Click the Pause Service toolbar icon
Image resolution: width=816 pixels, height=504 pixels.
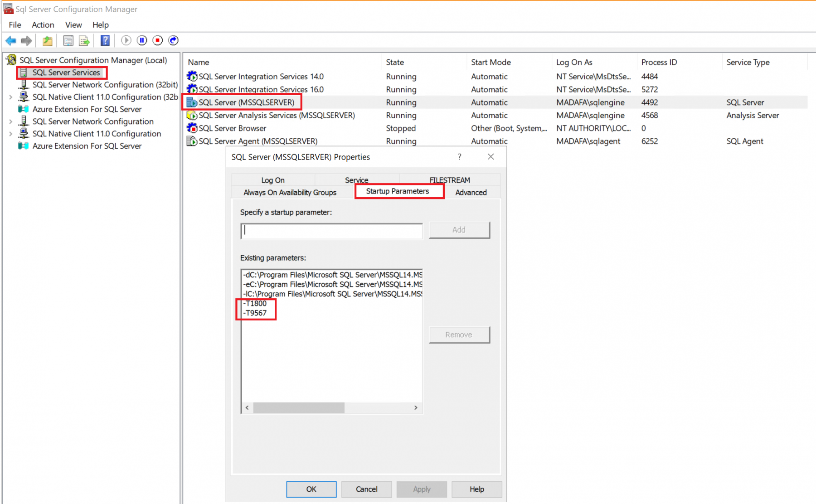[142, 40]
